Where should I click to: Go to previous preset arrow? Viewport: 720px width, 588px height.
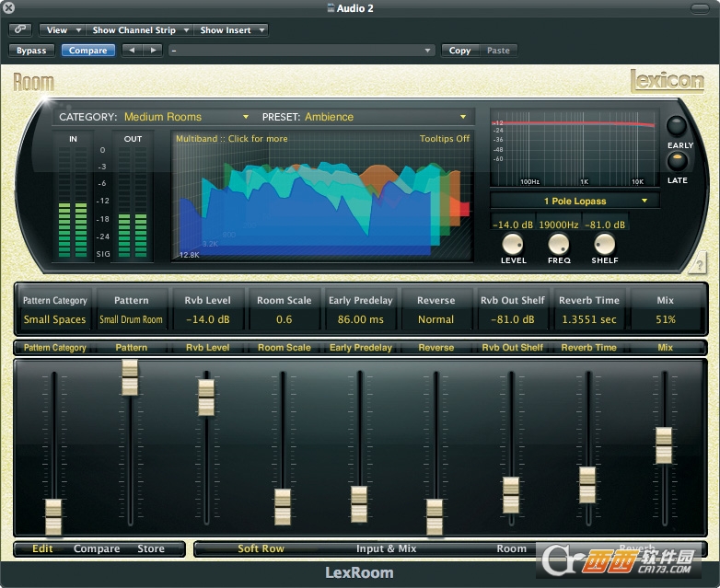pos(132,50)
